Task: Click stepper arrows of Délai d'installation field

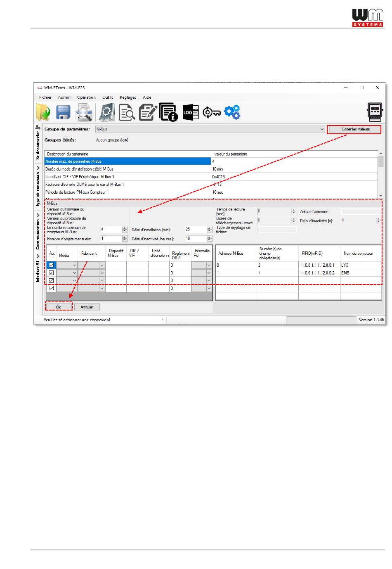Action: click(209, 230)
